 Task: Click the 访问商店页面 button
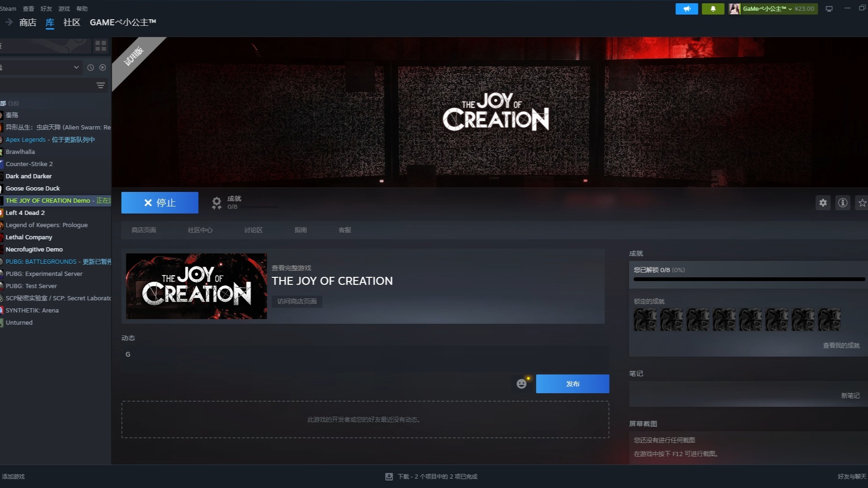(297, 301)
